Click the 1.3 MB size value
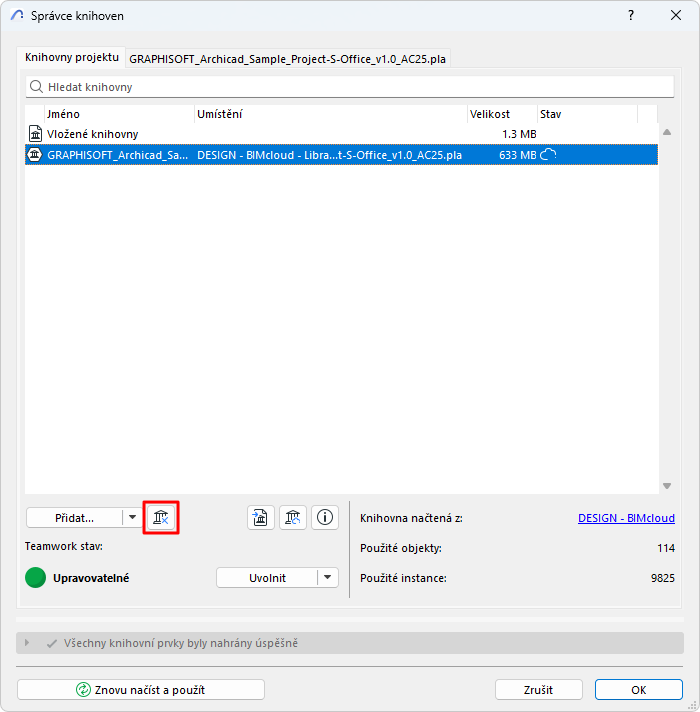Viewport: 700px width, 712px height. coord(519,134)
